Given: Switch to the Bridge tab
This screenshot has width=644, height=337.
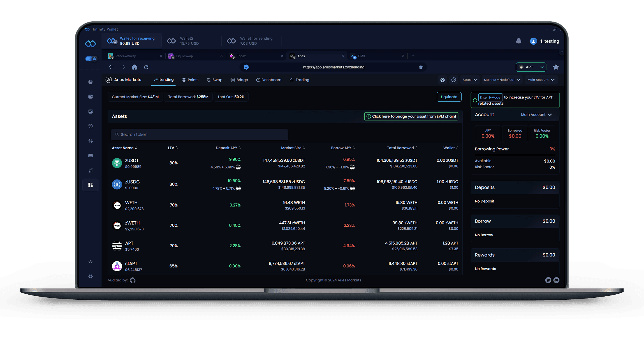Looking at the screenshot, I should click(239, 80).
